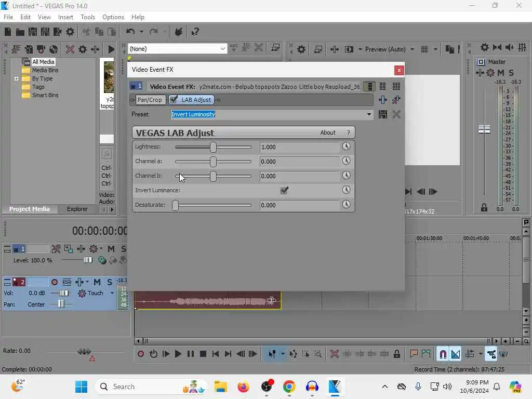Click the Delete Preset X icon
Screen dimensions: 532x399
point(396,114)
